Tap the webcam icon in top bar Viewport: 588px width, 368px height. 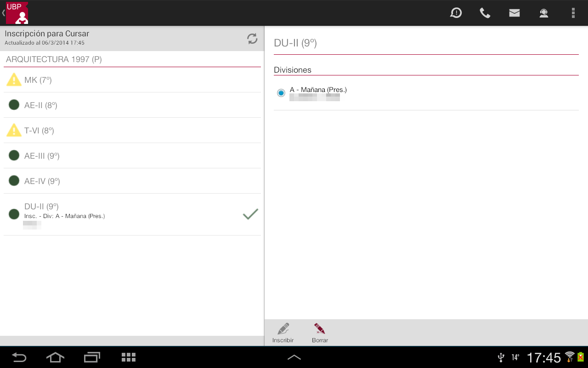click(x=544, y=13)
